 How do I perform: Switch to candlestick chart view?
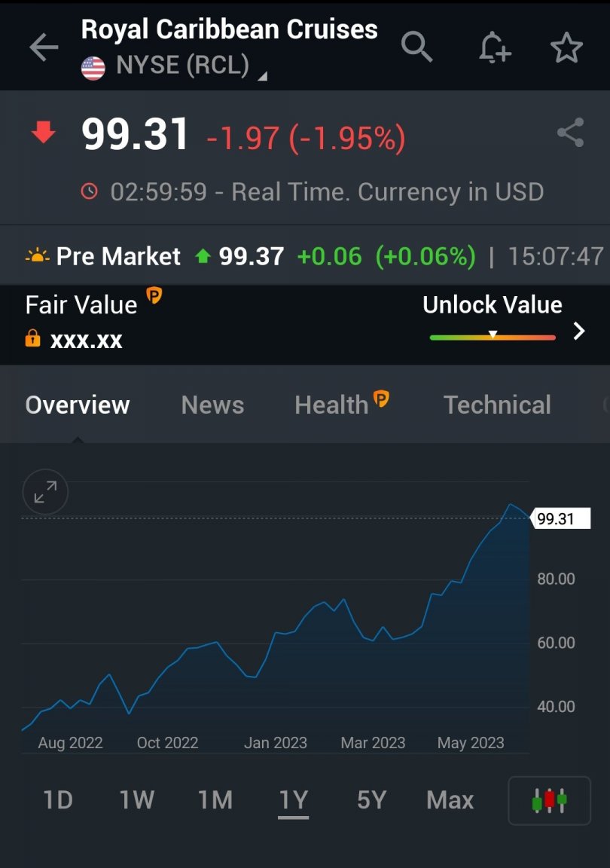(x=549, y=800)
